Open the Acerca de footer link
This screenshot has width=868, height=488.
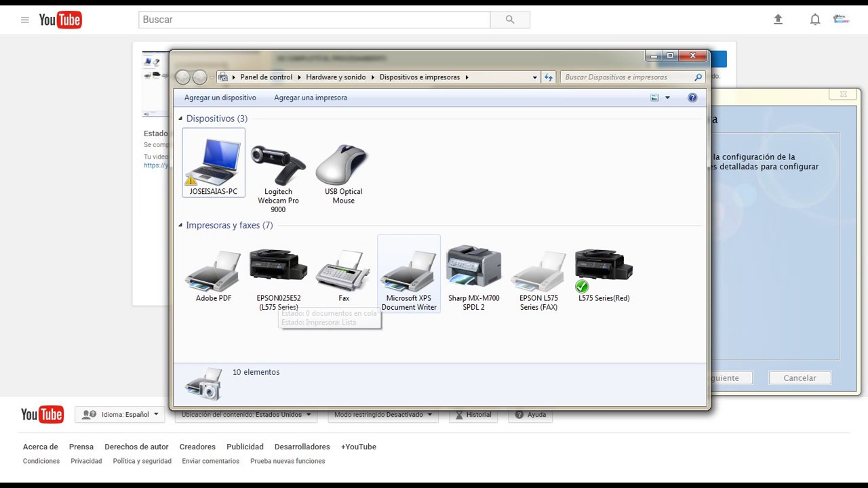point(41,447)
